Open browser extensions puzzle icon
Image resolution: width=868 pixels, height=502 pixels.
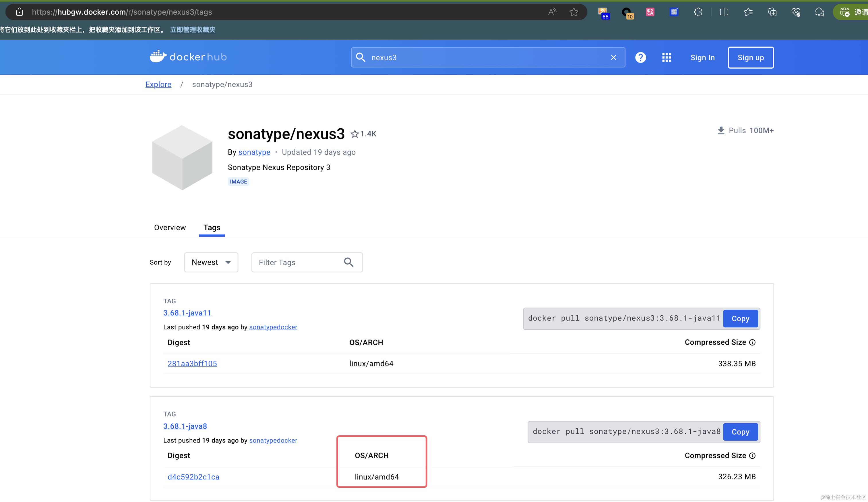tap(698, 12)
